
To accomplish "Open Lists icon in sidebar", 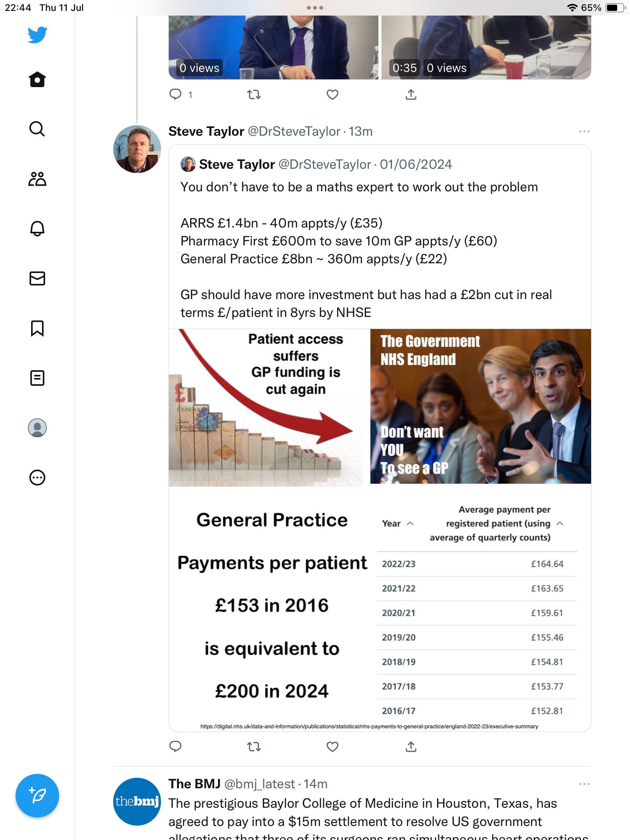I will (37, 378).
